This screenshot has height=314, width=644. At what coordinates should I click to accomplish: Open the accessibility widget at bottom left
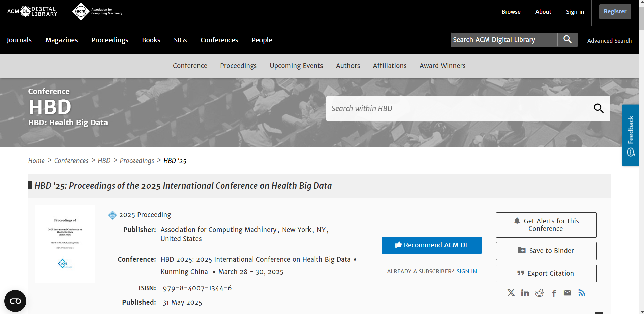coord(15,301)
